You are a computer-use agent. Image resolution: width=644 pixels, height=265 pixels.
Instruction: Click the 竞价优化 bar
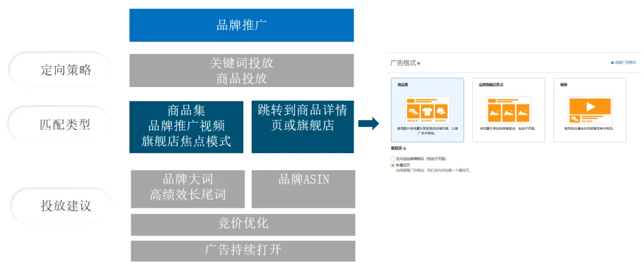coord(243,225)
